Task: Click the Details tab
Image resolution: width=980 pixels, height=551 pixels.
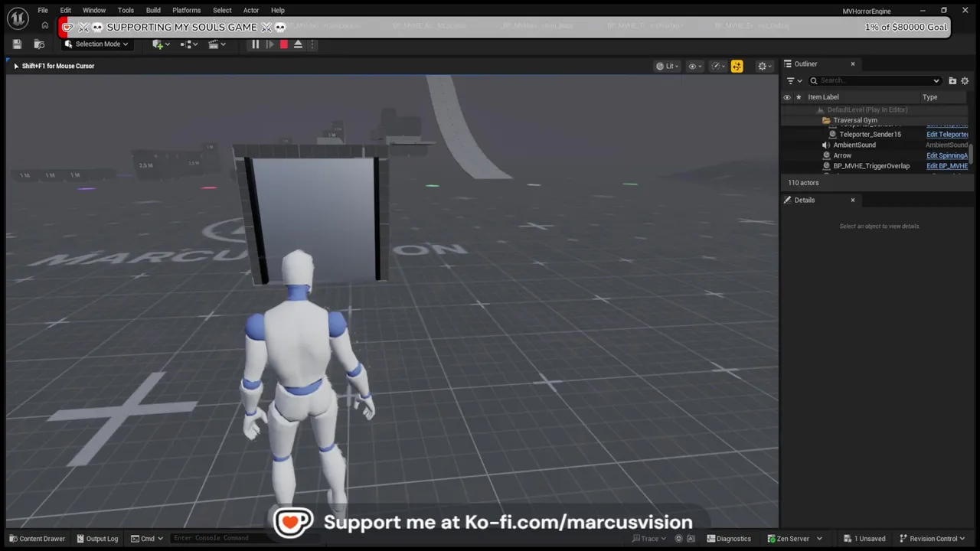Action: pos(804,201)
